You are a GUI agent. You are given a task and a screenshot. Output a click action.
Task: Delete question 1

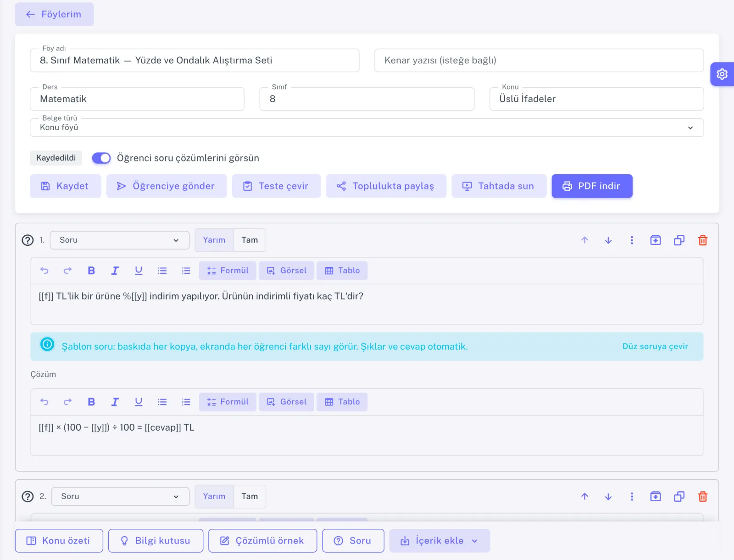click(703, 240)
